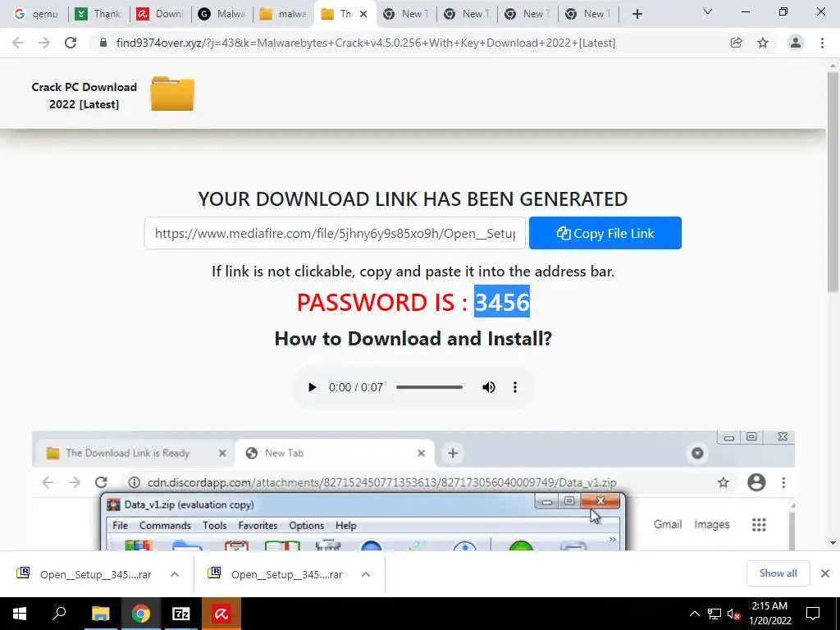Go forward in browser history
The image size is (840, 630).
pyautogui.click(x=44, y=43)
